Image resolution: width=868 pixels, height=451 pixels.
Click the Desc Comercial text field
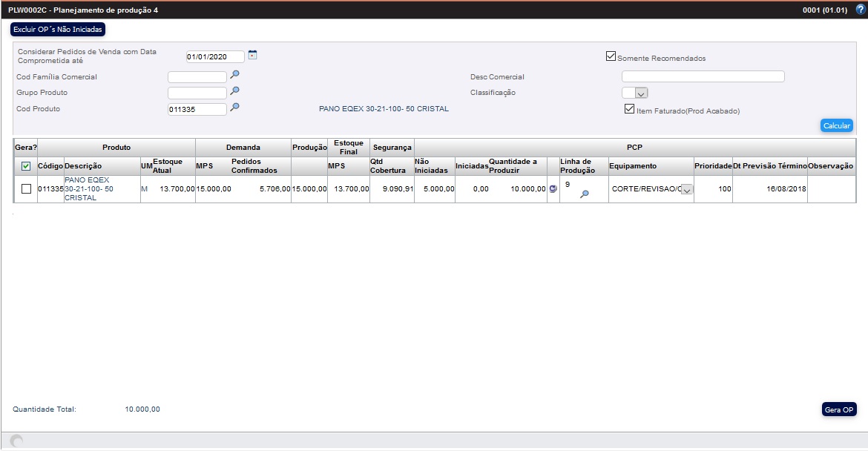pos(703,76)
